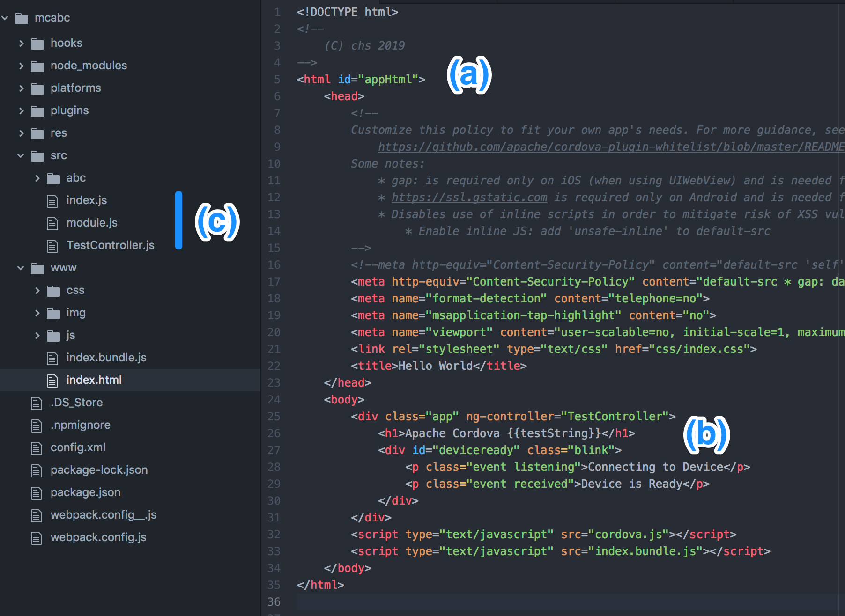Open the ssl.gstatic.com link
Viewport: 845px width, 616px height.
(468, 197)
